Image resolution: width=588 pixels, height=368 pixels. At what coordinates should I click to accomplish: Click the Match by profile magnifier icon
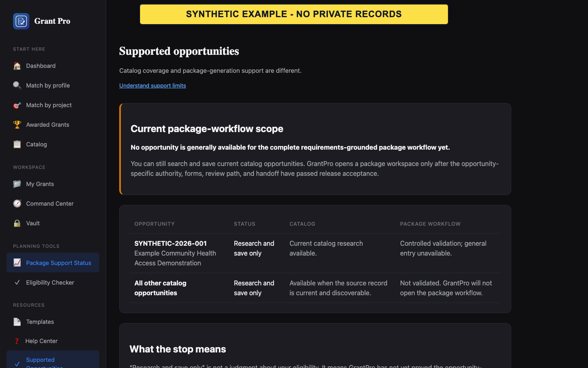pyautogui.click(x=17, y=85)
